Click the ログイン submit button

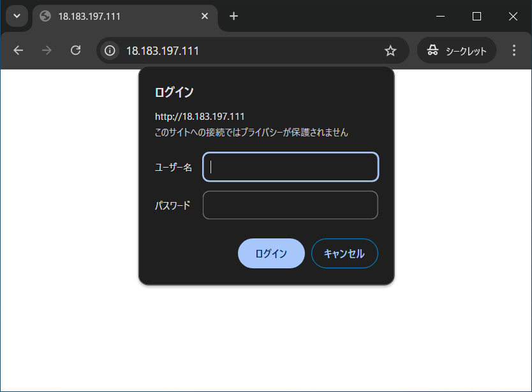(x=271, y=253)
